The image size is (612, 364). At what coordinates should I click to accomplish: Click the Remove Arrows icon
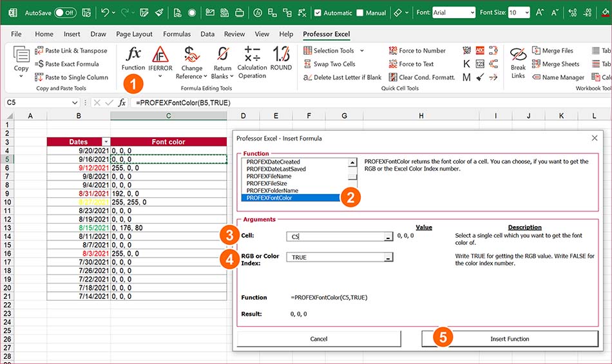301,12
